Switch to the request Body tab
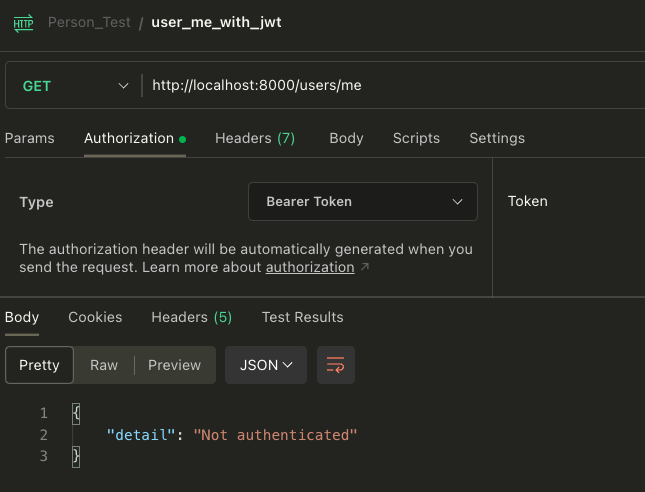Screen dimensions: 645x492 pos(346,138)
